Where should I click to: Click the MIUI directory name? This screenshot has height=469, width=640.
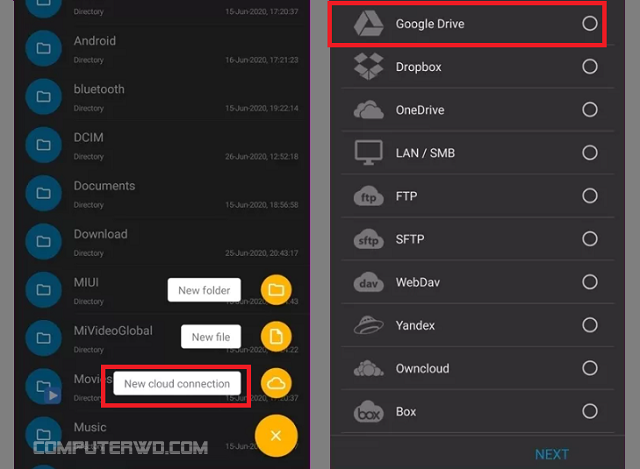click(86, 282)
